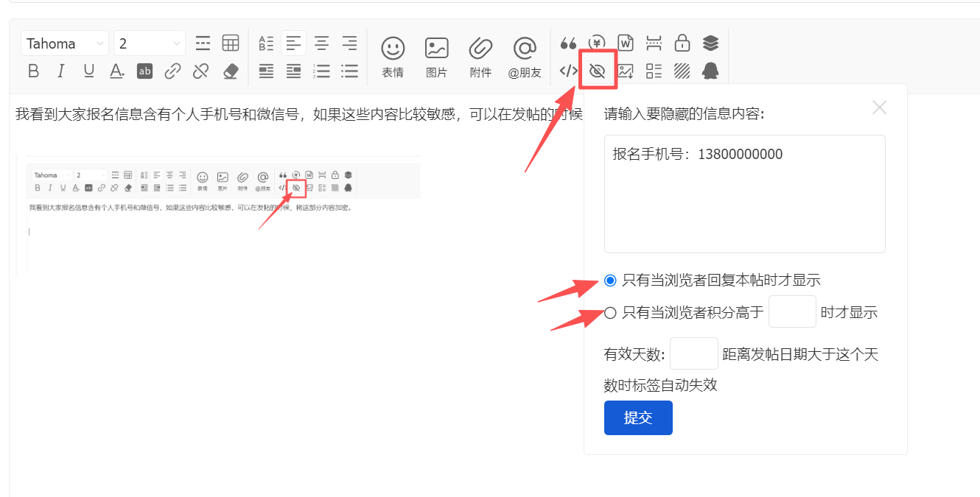This screenshot has height=497, width=980.
Task: Close the hidden content popup
Action: 879,107
